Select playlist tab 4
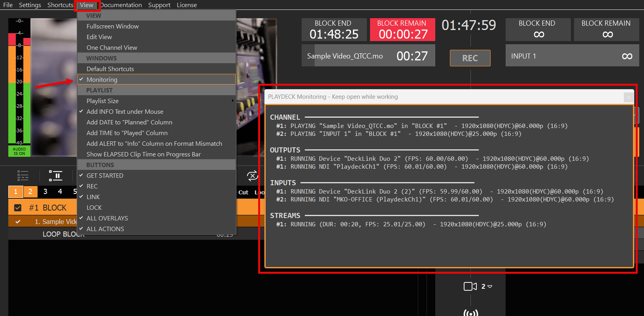Image resolution: width=644 pixels, height=316 pixels. click(60, 192)
